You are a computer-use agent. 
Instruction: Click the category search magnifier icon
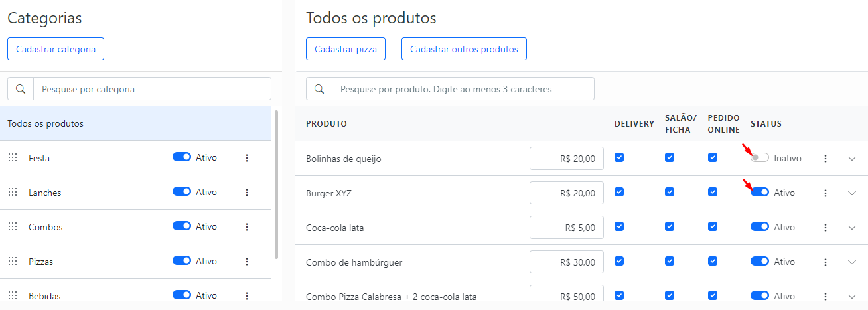[x=21, y=89]
